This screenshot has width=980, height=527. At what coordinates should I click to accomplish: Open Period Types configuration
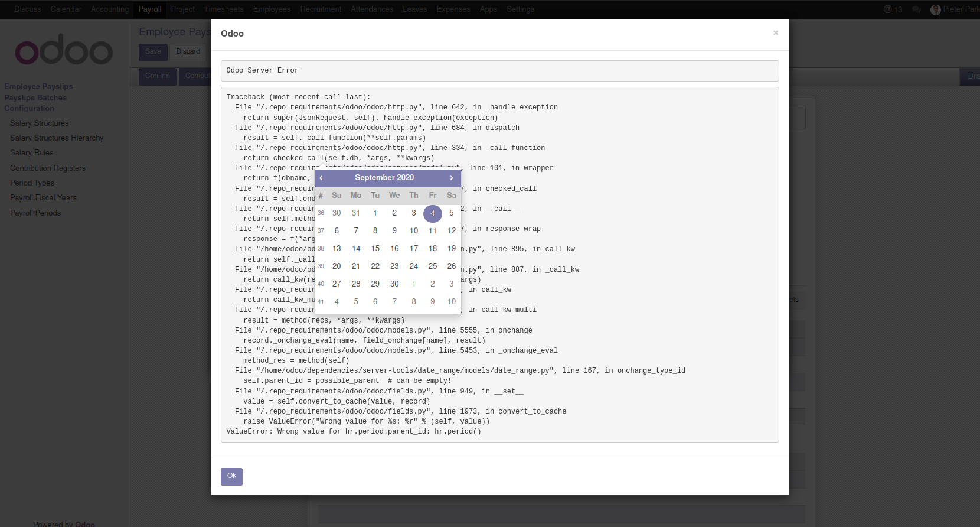[32, 183]
